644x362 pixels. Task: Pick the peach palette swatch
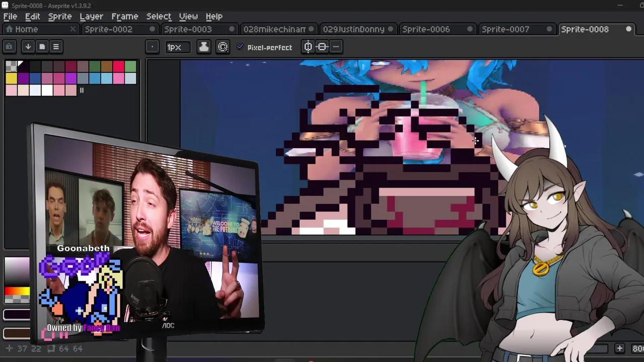tap(23, 90)
